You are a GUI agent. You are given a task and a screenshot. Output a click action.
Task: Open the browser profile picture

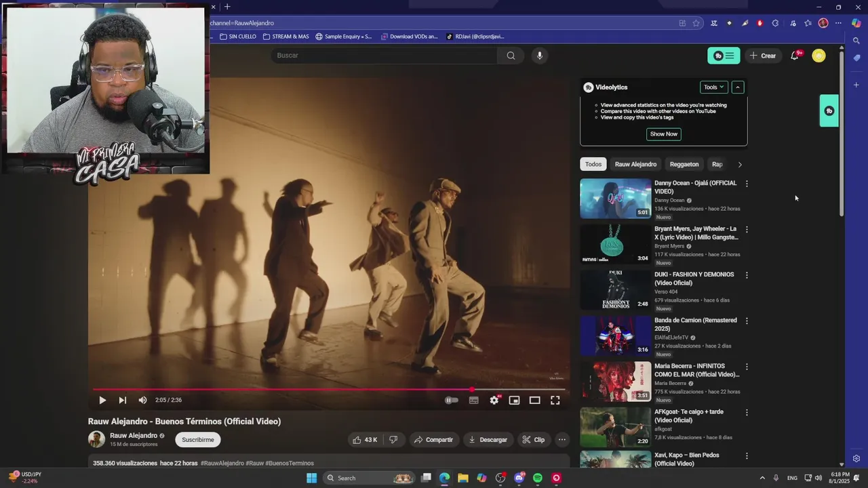tap(823, 23)
